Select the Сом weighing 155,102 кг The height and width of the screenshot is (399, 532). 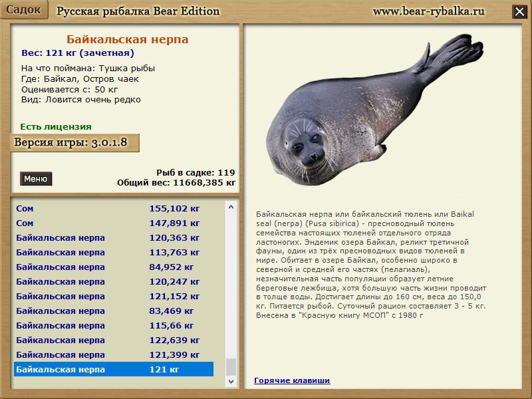(x=113, y=208)
